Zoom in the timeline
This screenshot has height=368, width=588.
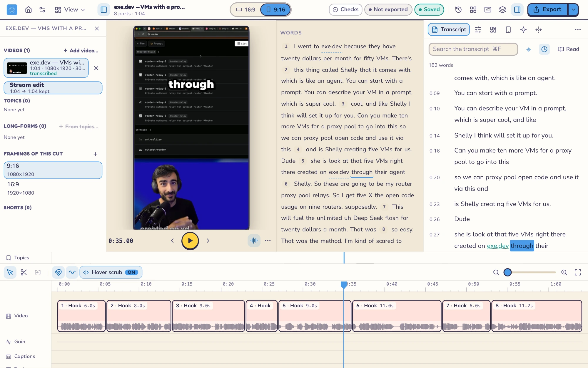click(x=564, y=272)
